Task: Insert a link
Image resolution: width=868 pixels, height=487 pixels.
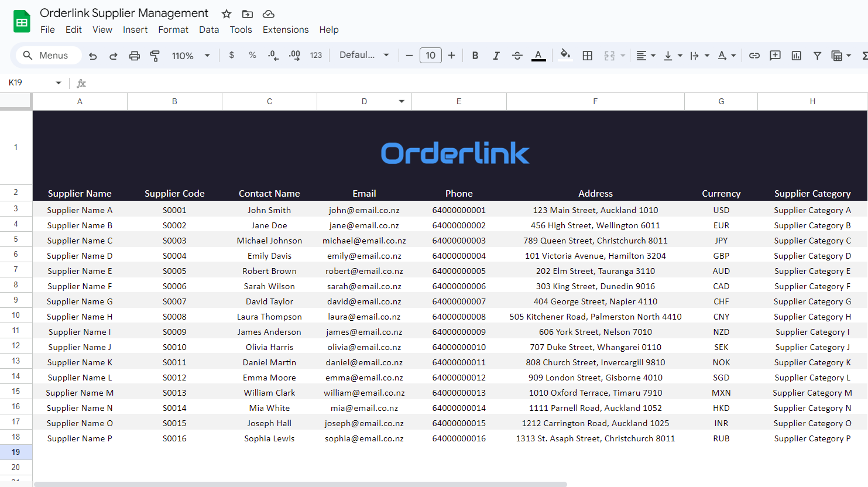Action: coord(754,55)
